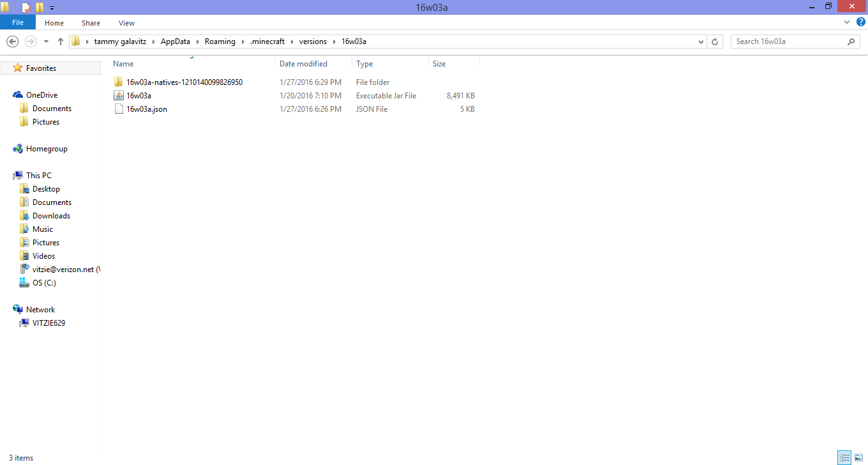Screen dimensions: 868x465
Task: Click the 'JSON File' type text
Action: [372, 109]
